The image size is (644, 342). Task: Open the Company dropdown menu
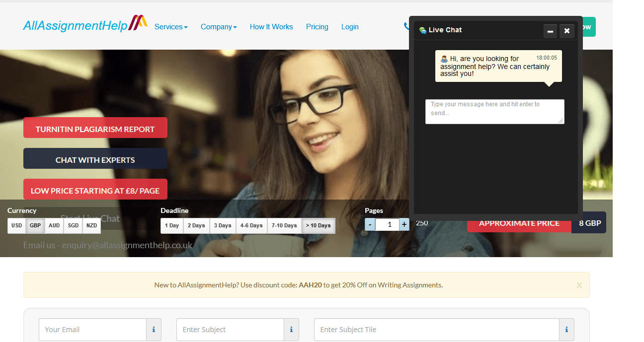pyautogui.click(x=219, y=27)
